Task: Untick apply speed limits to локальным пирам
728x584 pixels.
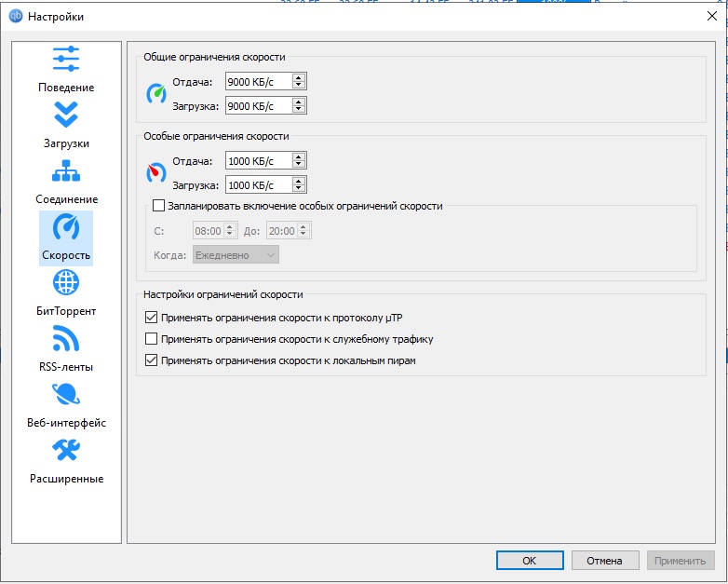Action: click(x=152, y=360)
